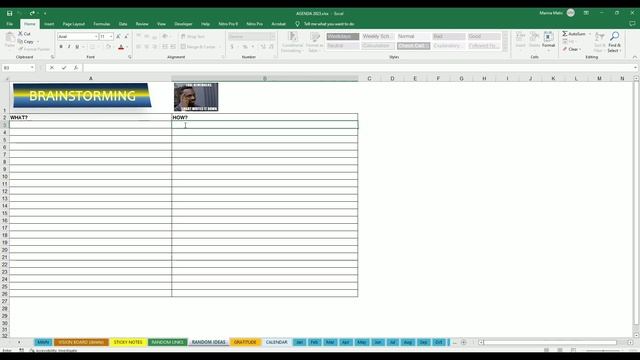Screen dimensions: 640x360
Task: Click Format Painter in Clipboard group
Action: pos(34,49)
